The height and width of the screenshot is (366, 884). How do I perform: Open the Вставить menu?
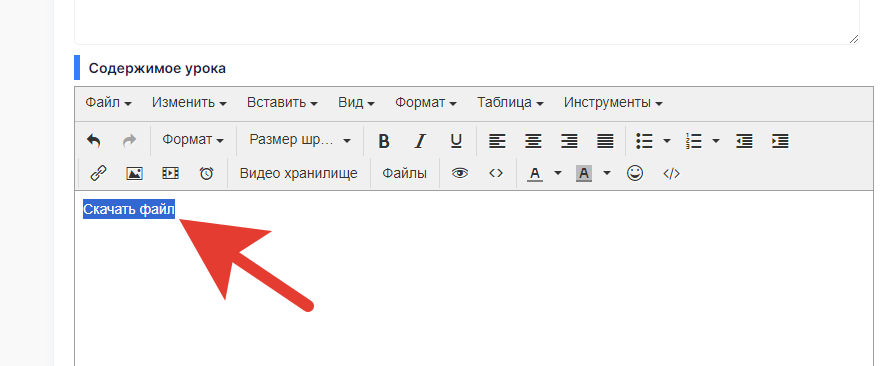click(x=282, y=103)
